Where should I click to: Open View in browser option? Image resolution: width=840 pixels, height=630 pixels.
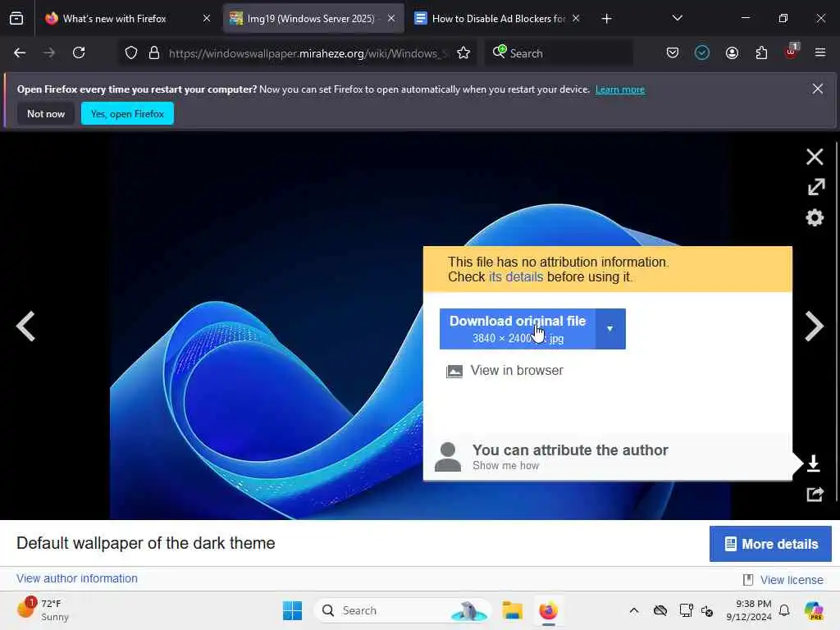pos(505,371)
